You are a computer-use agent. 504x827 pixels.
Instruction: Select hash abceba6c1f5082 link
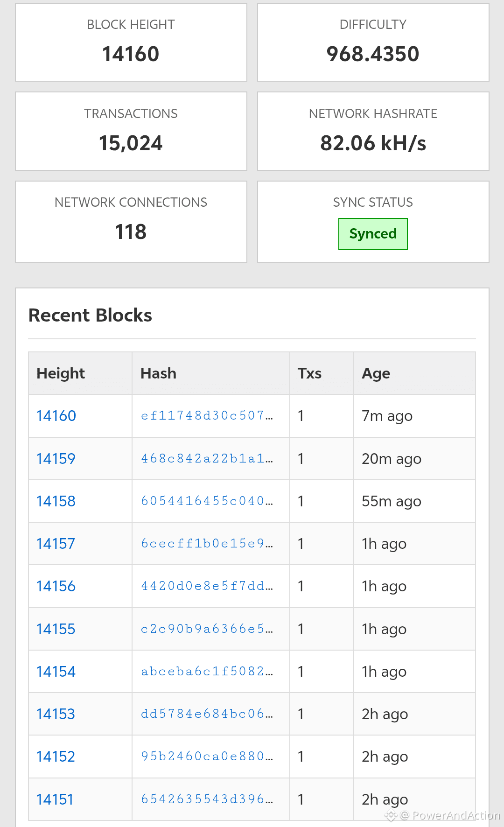point(207,672)
